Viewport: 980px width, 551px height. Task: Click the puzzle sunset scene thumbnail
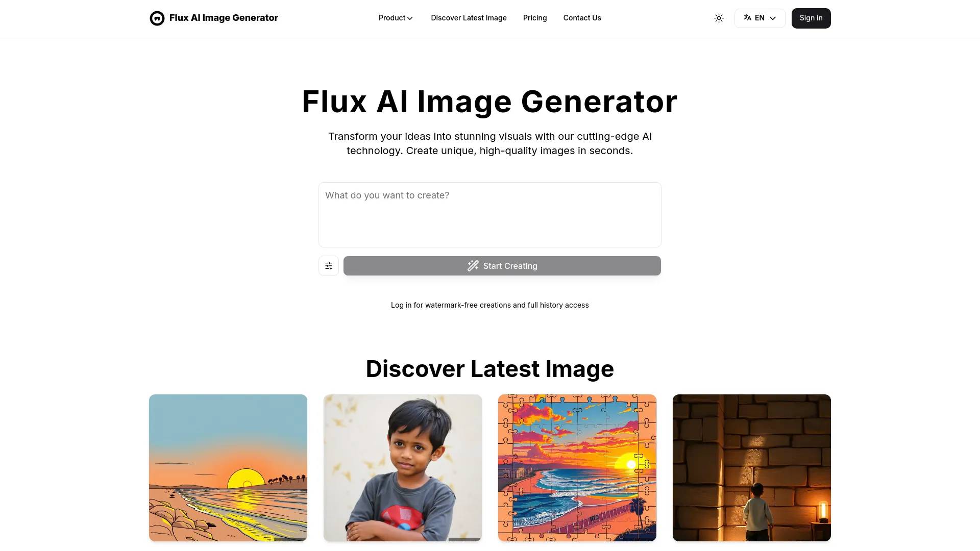click(577, 467)
